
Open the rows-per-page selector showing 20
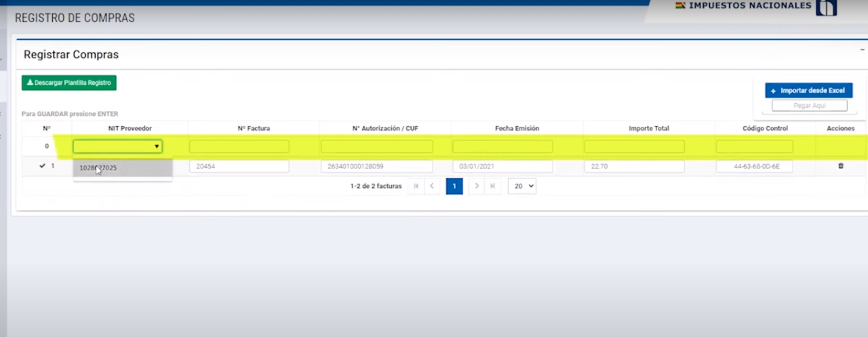coord(521,186)
